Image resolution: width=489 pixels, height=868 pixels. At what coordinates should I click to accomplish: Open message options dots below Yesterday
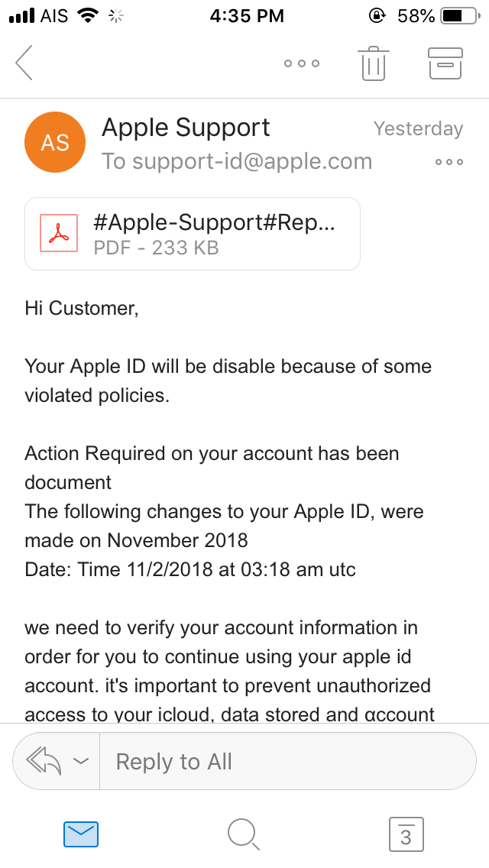pyautogui.click(x=449, y=162)
